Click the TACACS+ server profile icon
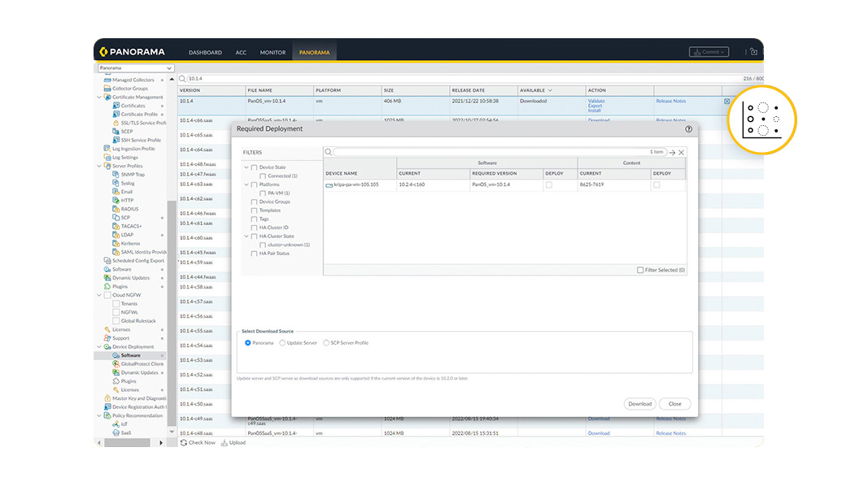 (116, 226)
